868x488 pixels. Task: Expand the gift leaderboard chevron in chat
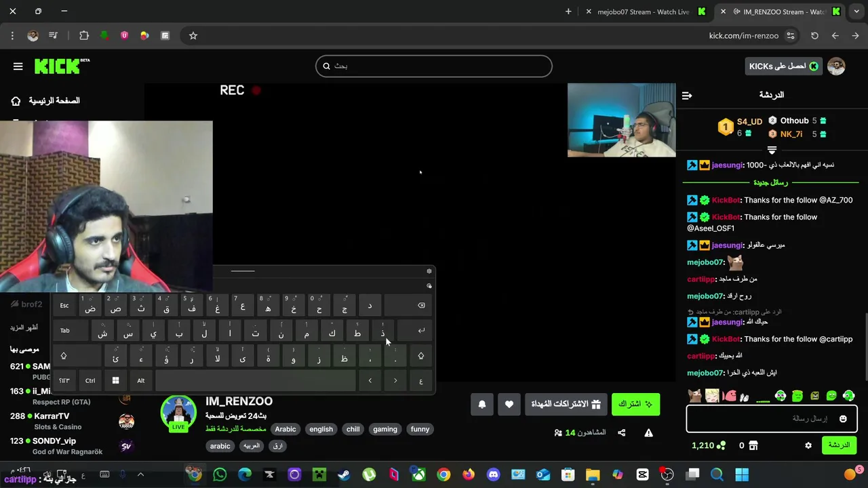tap(772, 150)
